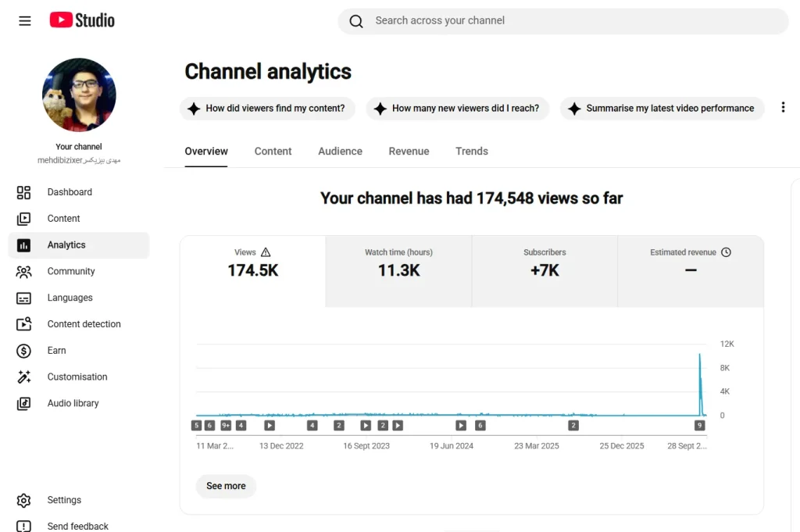800x532 pixels.
Task: Switch to the Content analytics tab
Action: (273, 152)
